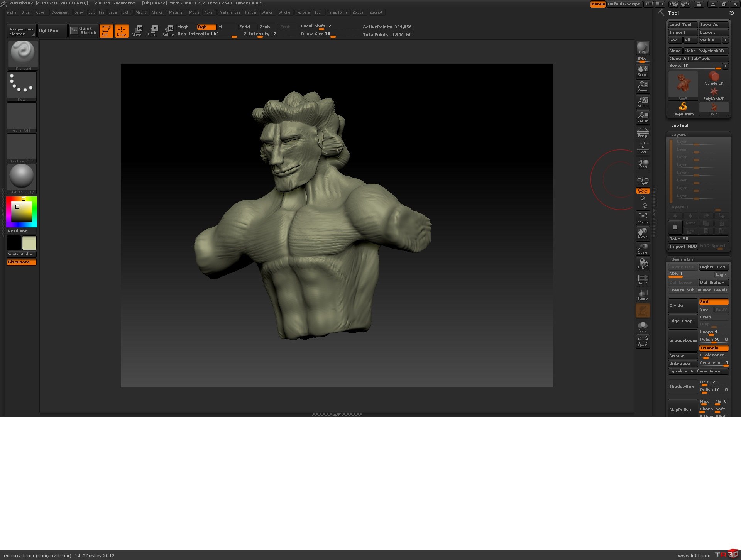This screenshot has height=560, width=741.
Task: Click Del Higher button
Action: [714, 283]
